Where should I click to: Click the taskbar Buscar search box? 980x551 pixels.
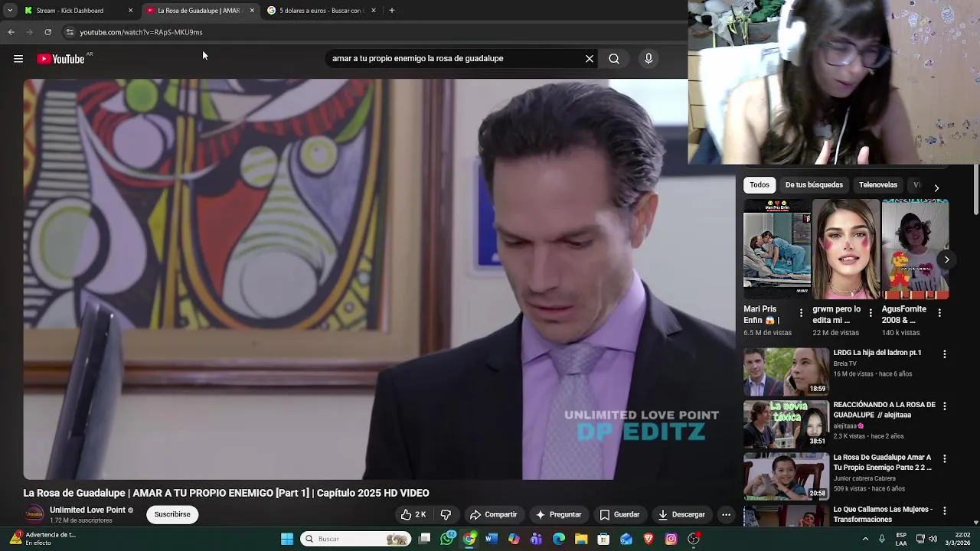(x=356, y=539)
